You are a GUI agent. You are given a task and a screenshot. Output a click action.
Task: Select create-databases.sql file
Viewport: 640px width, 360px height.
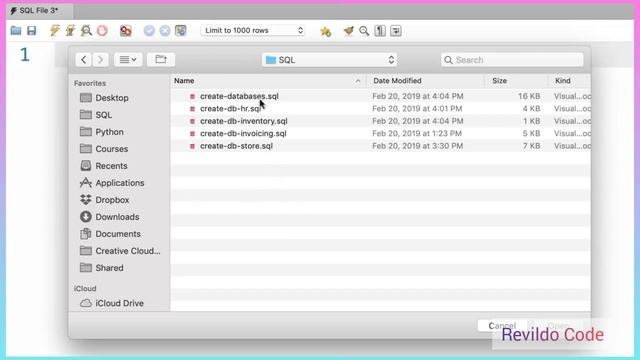click(x=239, y=96)
